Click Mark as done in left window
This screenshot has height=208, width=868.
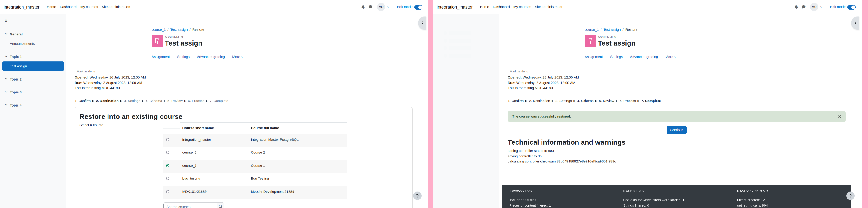[86, 71]
